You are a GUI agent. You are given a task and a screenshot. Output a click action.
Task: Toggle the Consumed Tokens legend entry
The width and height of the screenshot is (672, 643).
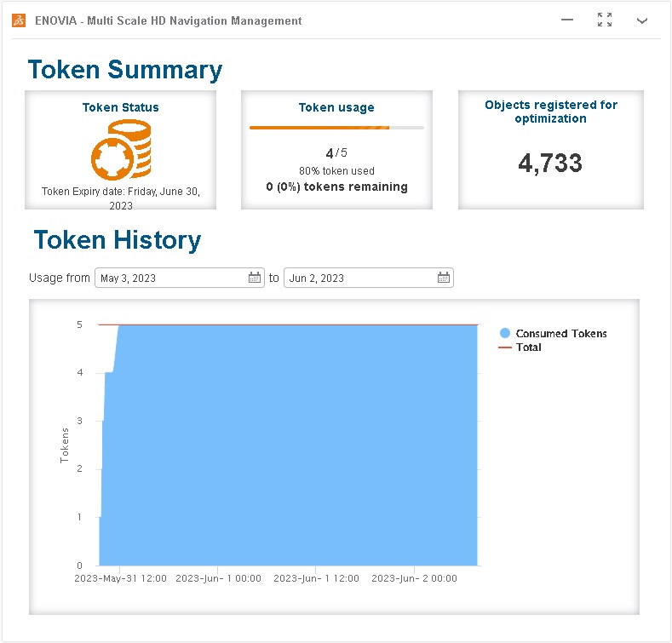(553, 334)
